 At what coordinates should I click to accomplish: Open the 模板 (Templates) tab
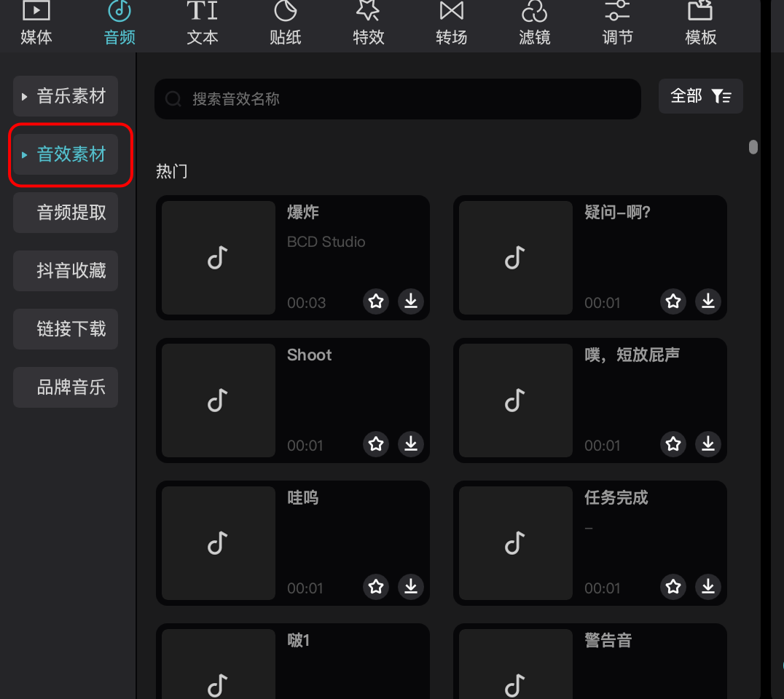[x=700, y=24]
